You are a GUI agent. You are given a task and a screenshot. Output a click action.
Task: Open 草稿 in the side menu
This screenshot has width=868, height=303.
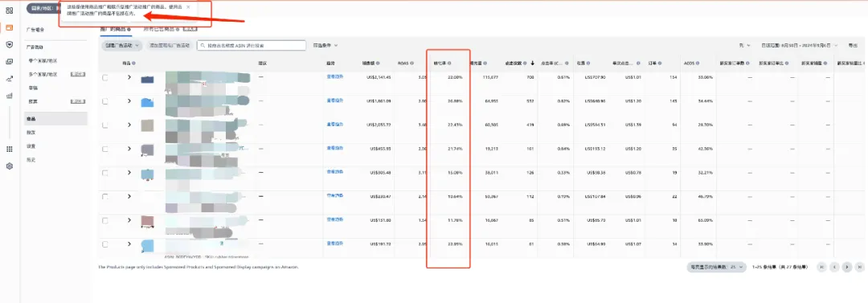(33, 88)
